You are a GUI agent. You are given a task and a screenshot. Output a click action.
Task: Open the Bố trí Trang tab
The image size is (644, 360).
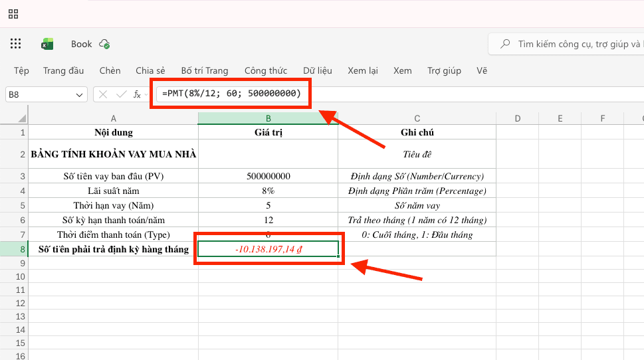point(205,70)
